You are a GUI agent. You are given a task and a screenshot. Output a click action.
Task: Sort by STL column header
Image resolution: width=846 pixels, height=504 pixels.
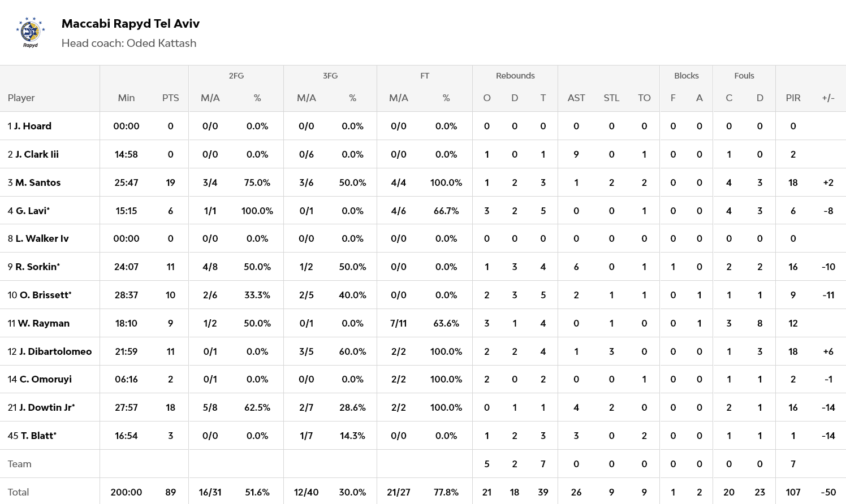[611, 98]
